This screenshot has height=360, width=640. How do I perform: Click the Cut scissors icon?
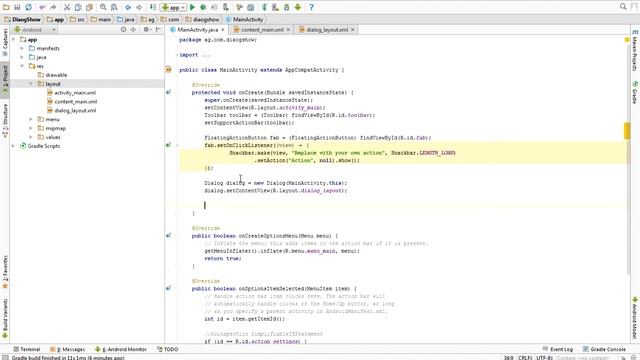pos(67,7)
